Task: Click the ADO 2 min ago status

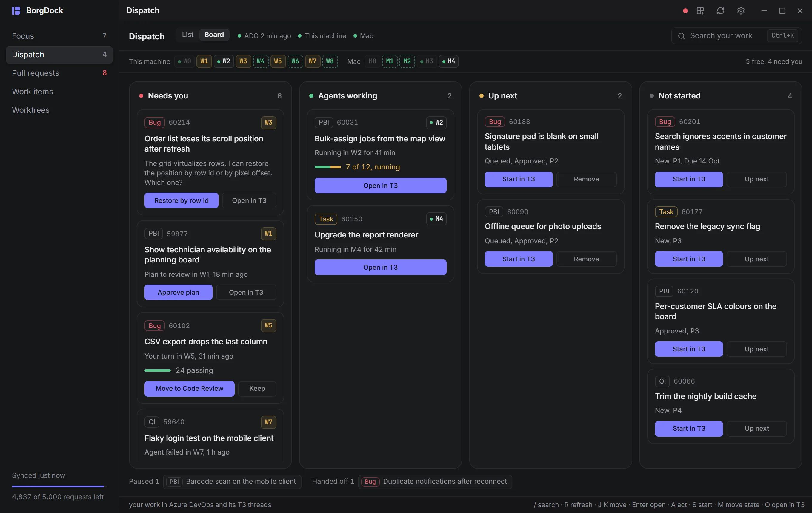Action: (x=264, y=36)
